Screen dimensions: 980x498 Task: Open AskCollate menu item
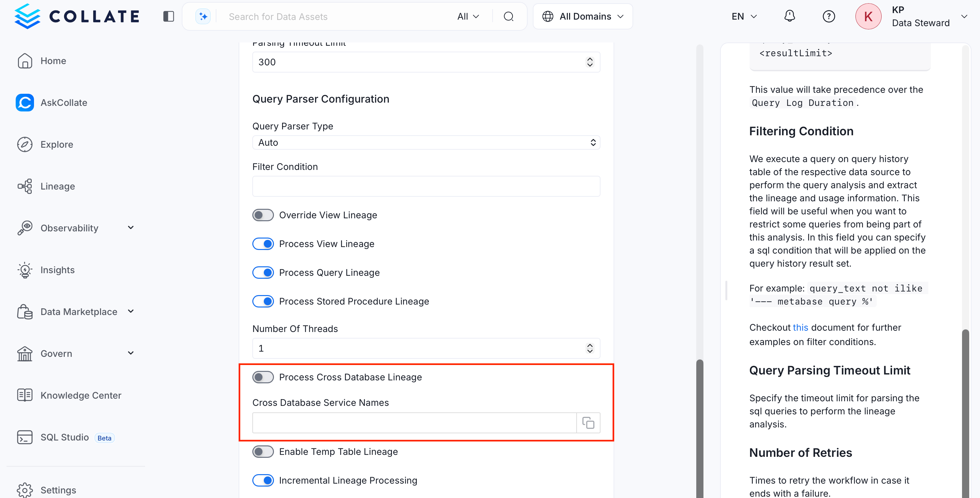[64, 103]
